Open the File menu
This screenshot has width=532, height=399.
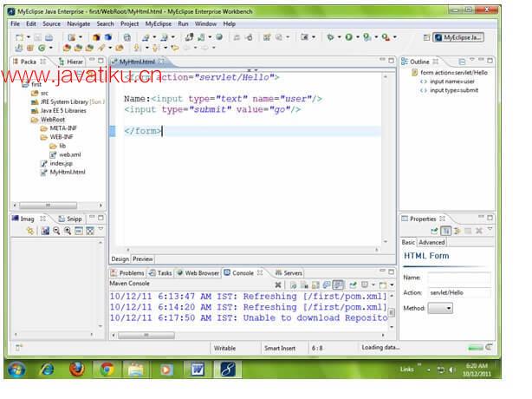(16, 23)
